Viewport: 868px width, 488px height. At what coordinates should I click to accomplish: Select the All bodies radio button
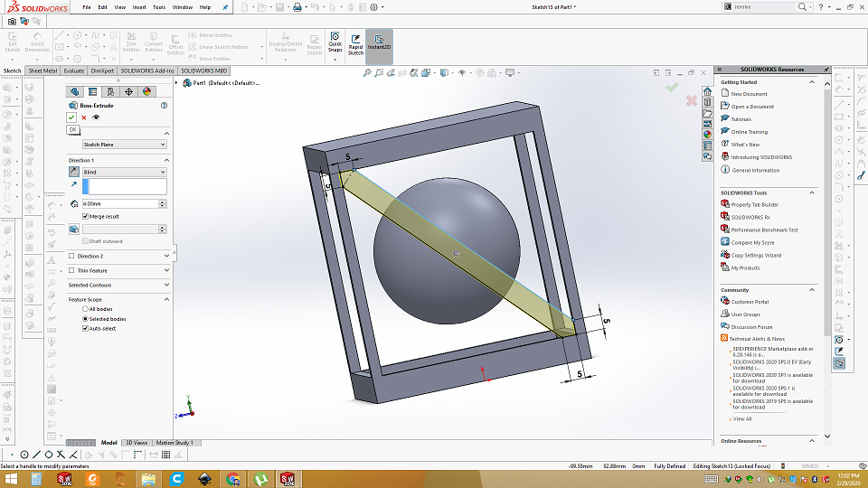tap(85, 309)
